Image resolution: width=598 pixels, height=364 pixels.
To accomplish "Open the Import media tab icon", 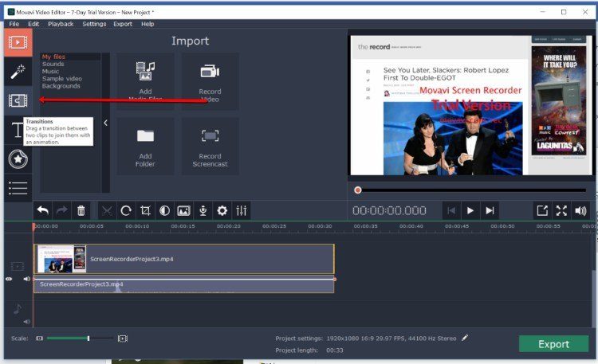I will [x=18, y=42].
